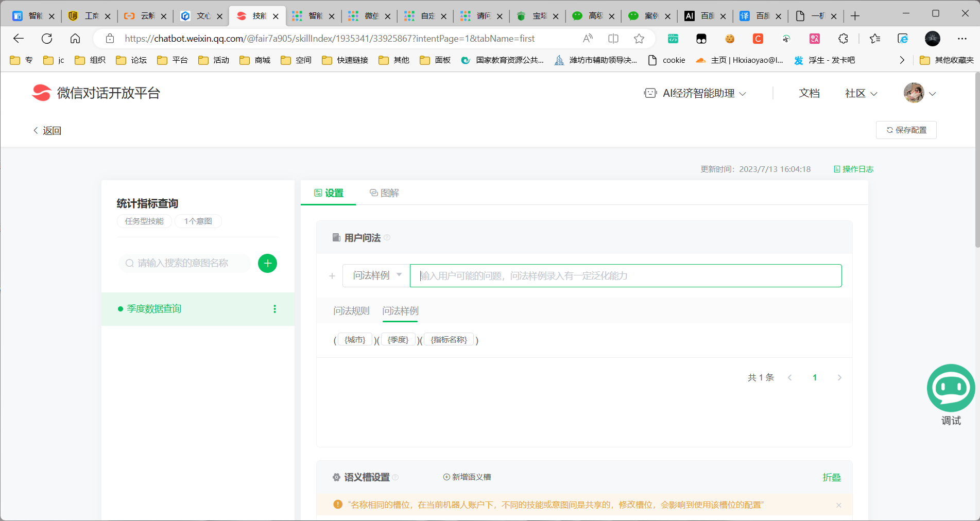
Task: Switch to the 设置 tab
Action: pos(329,193)
